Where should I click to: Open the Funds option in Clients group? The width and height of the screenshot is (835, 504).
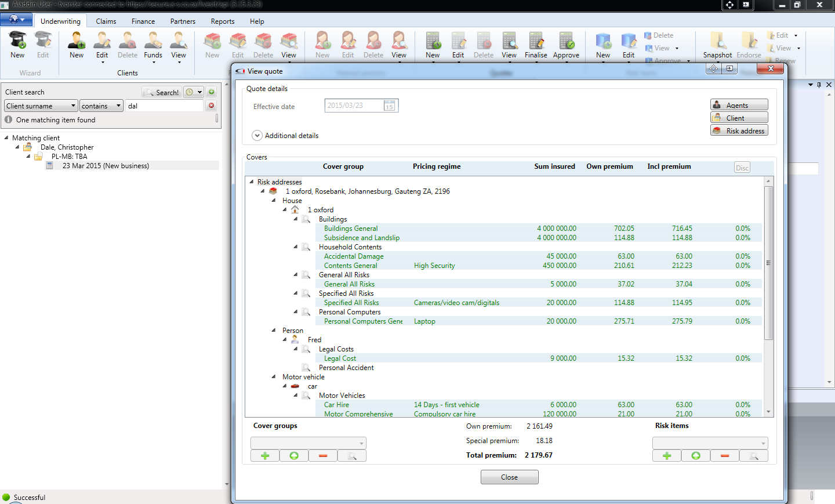(153, 45)
